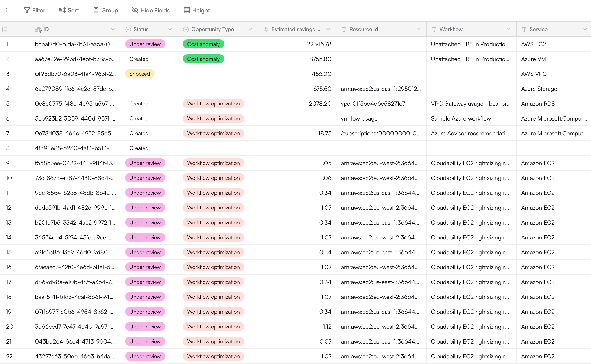Open the three-dot more options menu
Viewport: 591px width, 364px height.
(x=6, y=10)
